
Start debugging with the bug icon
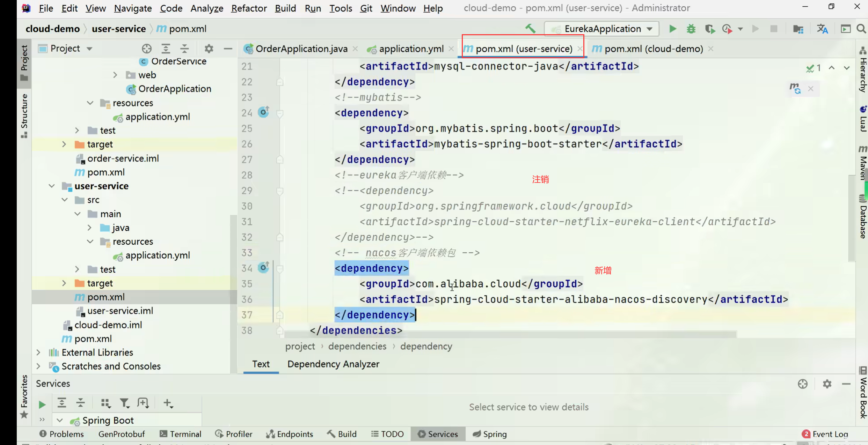691,29
